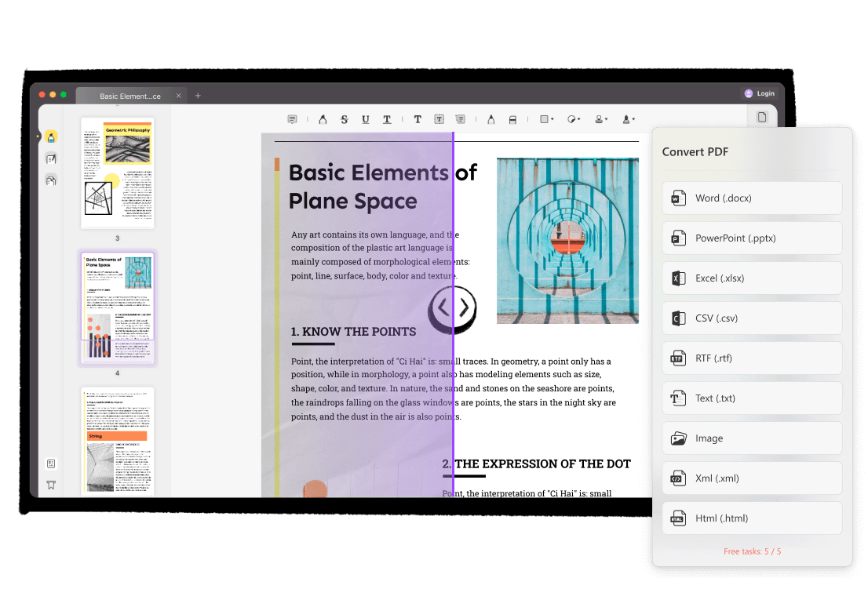Select the Highlight text tool
The image size is (868, 589).
pyautogui.click(x=323, y=119)
